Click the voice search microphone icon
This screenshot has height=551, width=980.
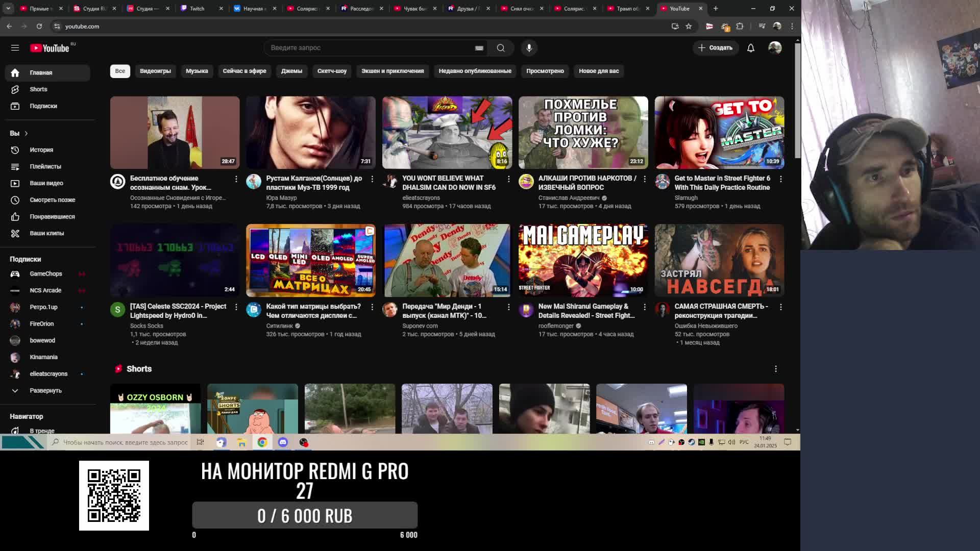click(529, 47)
